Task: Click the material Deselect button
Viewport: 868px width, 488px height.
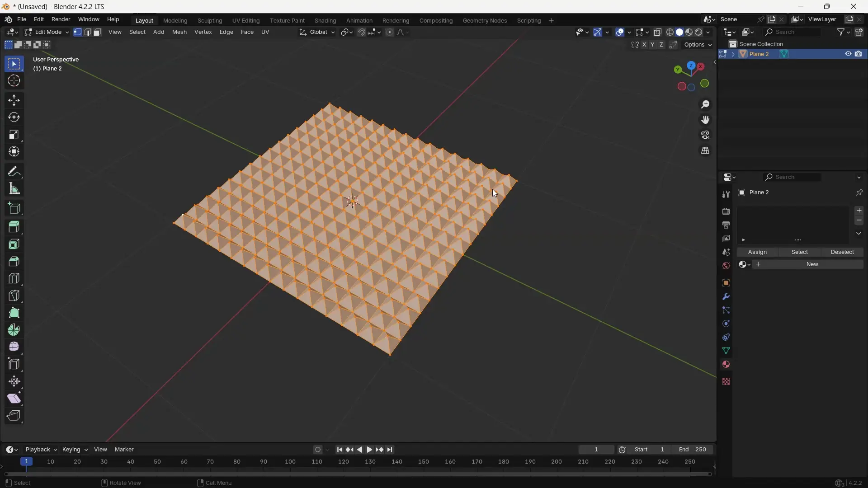Action: coord(843,253)
